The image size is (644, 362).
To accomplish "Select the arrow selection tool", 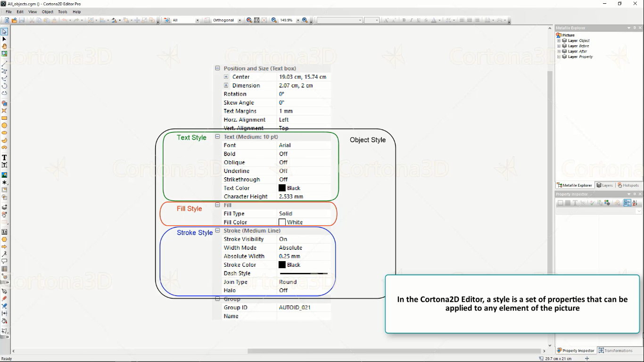I will point(4,32).
